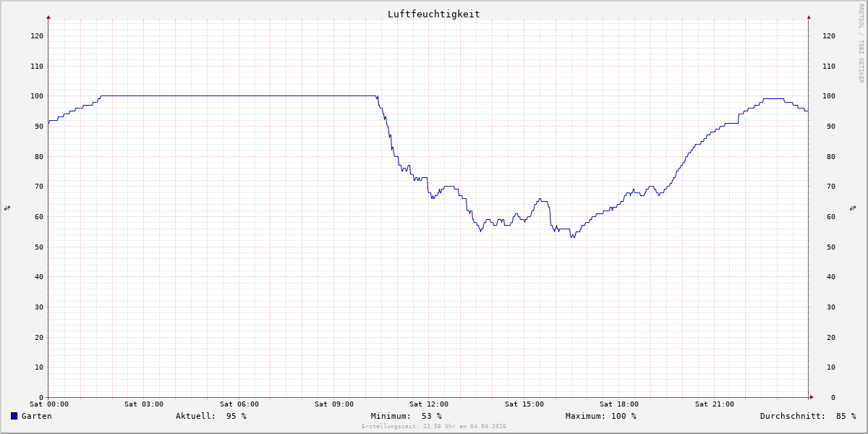Click the Minimum 53 % statistic
This screenshot has height=434, width=868.
(x=406, y=416)
